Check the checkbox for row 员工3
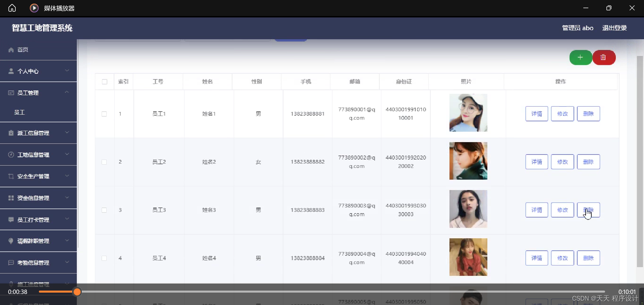Screen dimensions: 644x305 (x=104, y=210)
